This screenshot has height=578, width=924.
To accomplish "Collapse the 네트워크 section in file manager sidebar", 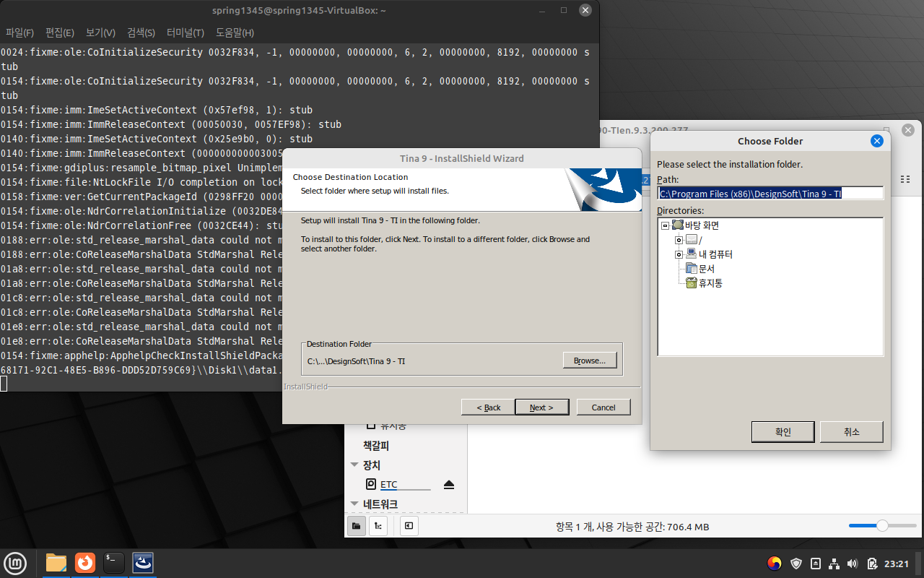I will 354,504.
